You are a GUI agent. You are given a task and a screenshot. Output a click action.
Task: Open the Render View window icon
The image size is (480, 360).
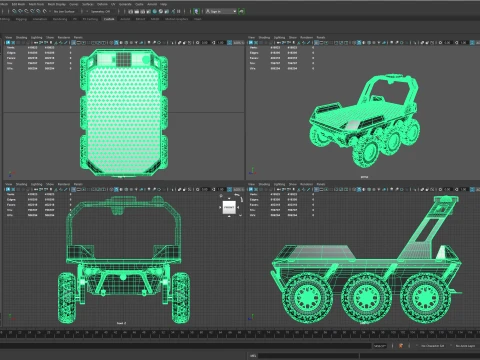130,11
